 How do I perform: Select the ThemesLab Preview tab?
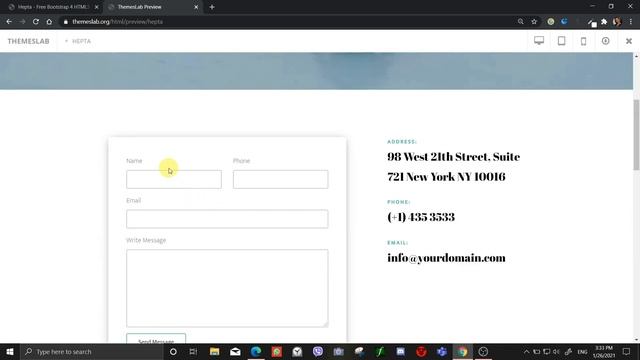coord(152,7)
